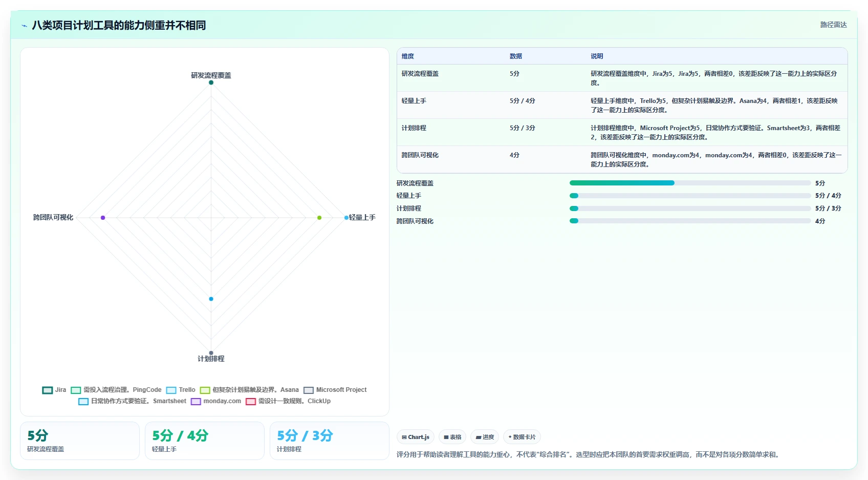
Task: Select the 研发流程覆盖 table row cell
Action: pos(420,74)
